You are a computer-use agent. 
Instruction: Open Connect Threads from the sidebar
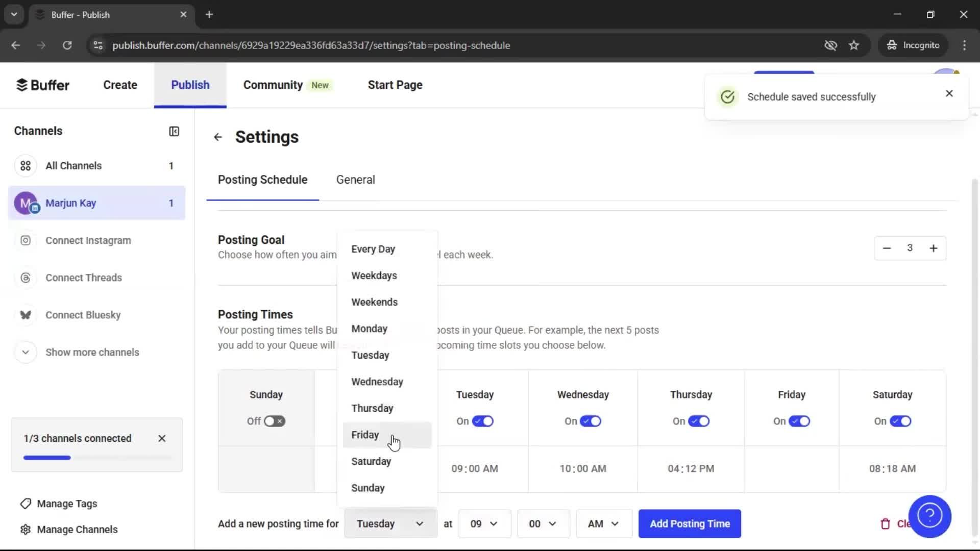pos(83,278)
